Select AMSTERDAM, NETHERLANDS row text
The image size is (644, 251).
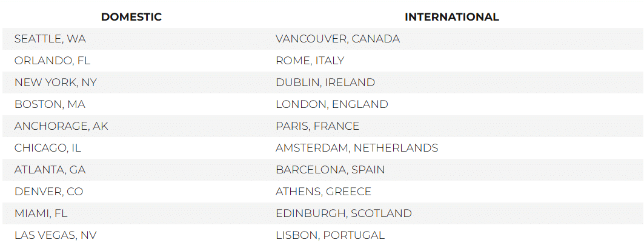click(x=357, y=148)
